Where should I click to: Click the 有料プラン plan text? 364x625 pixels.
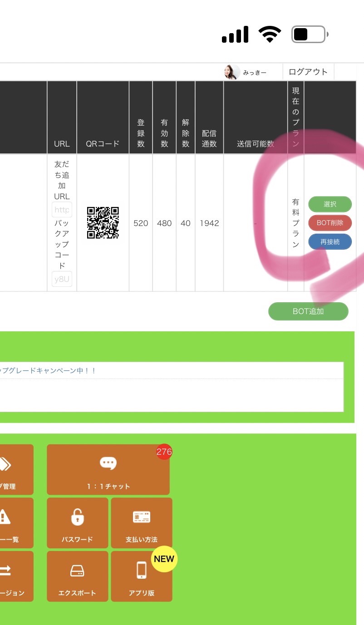[x=296, y=223]
